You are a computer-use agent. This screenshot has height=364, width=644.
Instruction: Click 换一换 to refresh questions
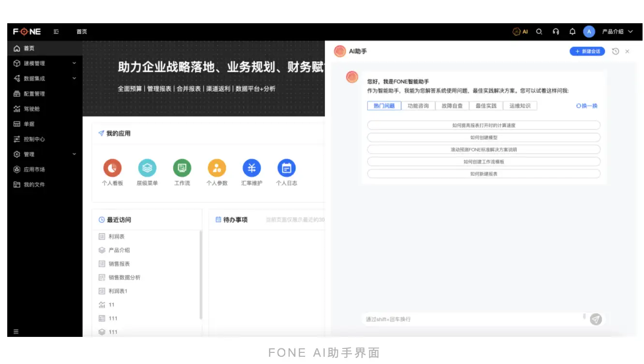tap(587, 106)
